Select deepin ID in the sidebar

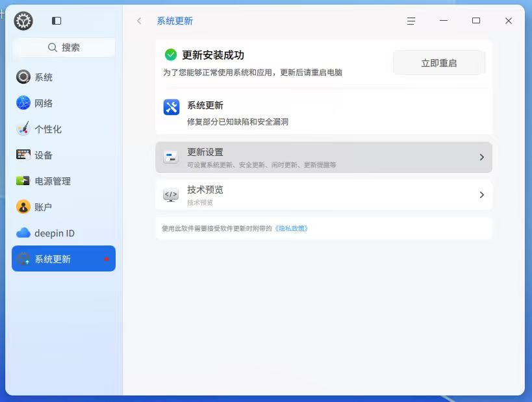click(x=64, y=232)
